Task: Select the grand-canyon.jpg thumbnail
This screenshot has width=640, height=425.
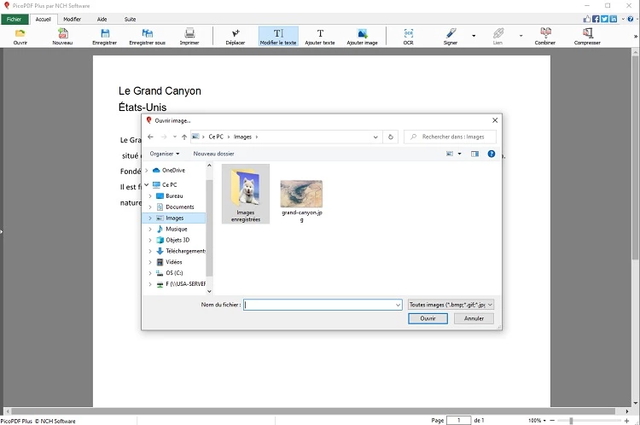Action: (301, 194)
